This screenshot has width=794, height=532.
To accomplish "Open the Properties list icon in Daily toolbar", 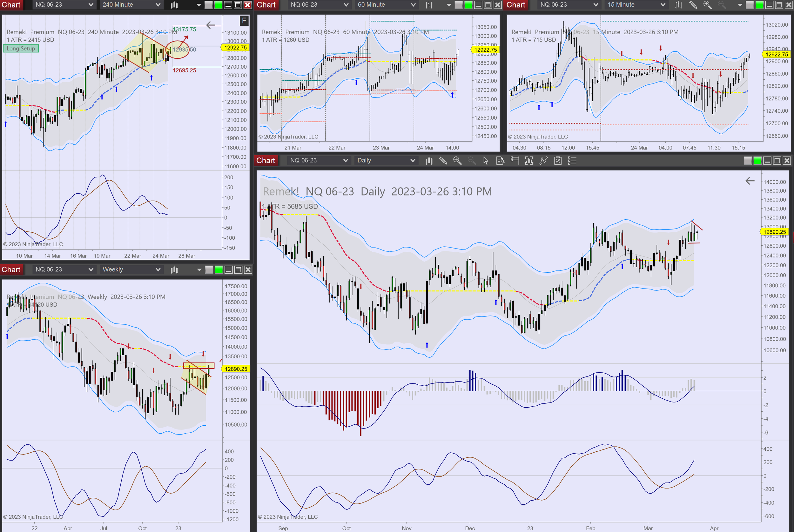I will pos(572,161).
